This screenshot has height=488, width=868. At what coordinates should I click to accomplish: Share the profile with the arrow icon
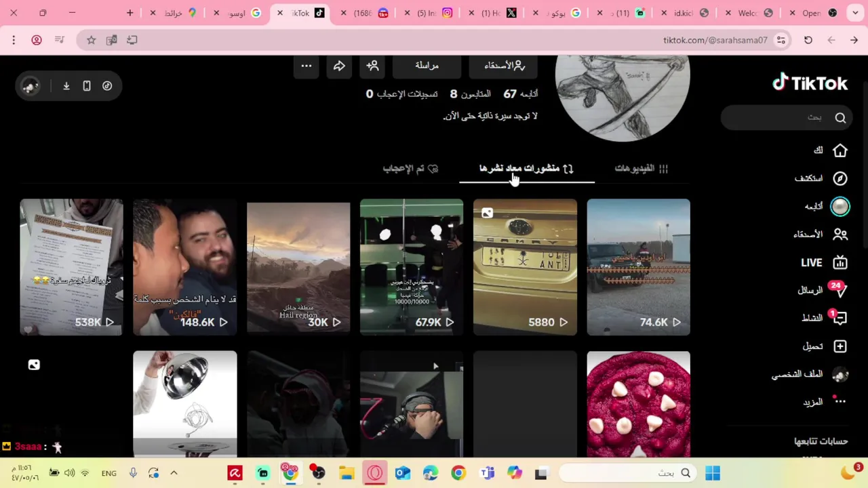pos(339,66)
